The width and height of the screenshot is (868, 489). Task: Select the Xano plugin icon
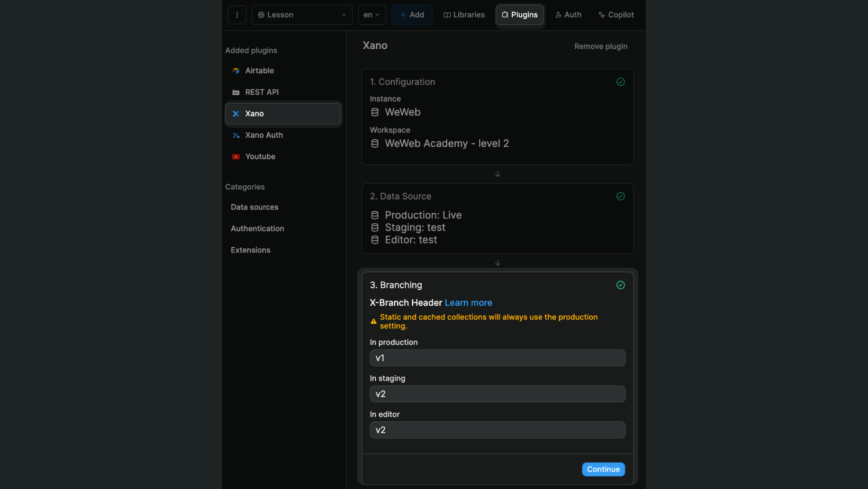click(x=236, y=113)
